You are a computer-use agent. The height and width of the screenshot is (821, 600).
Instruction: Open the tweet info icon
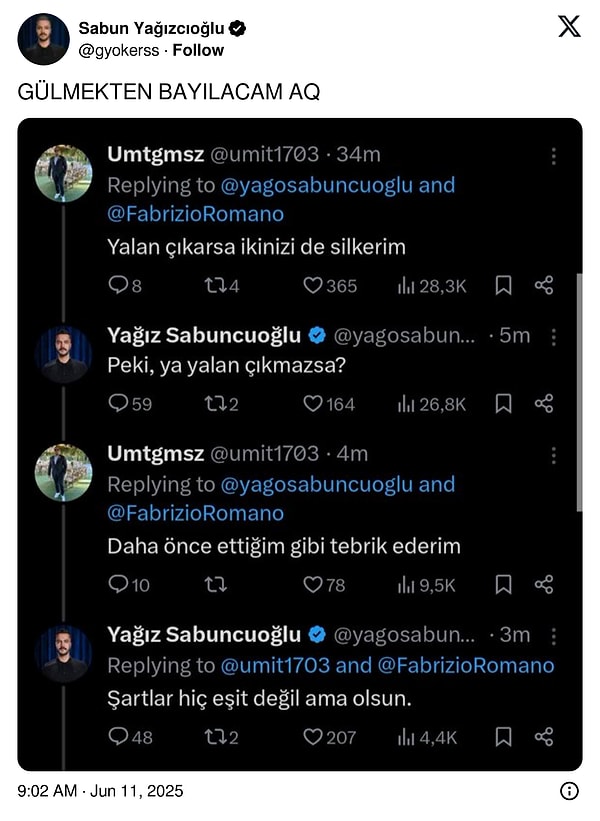point(569,791)
